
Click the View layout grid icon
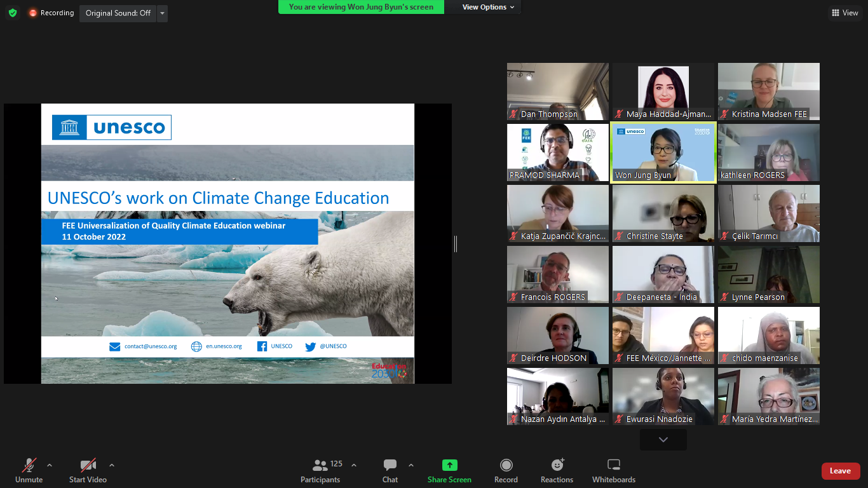[x=835, y=13]
